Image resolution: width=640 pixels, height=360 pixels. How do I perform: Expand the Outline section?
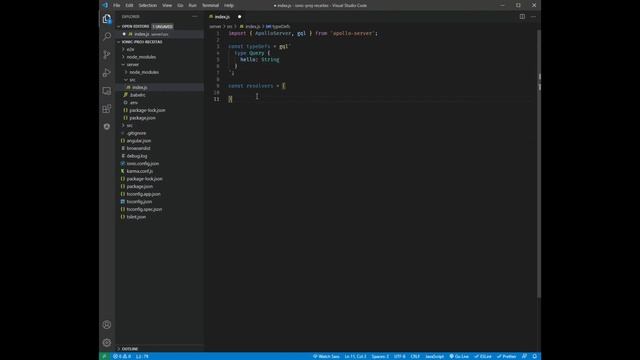(130, 349)
